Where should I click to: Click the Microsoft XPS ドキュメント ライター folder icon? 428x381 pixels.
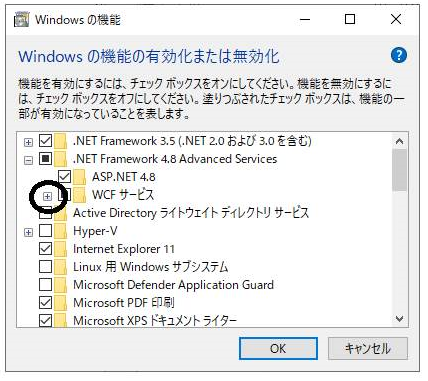coord(61,321)
